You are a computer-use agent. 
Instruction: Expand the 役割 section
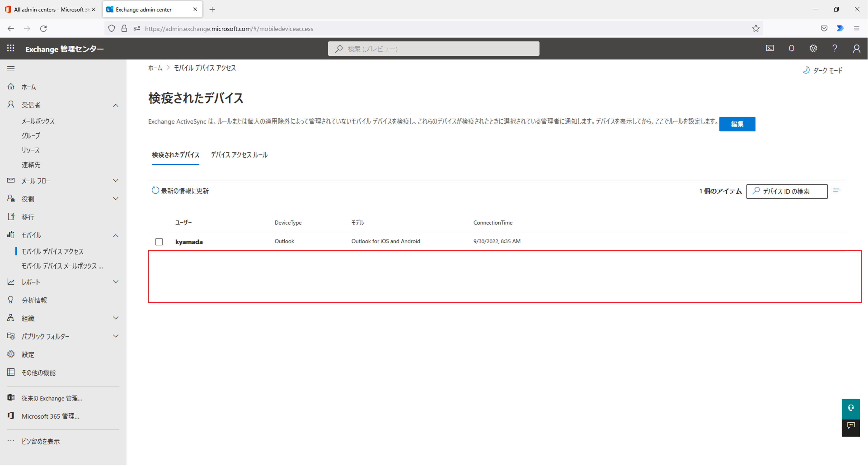(x=116, y=199)
